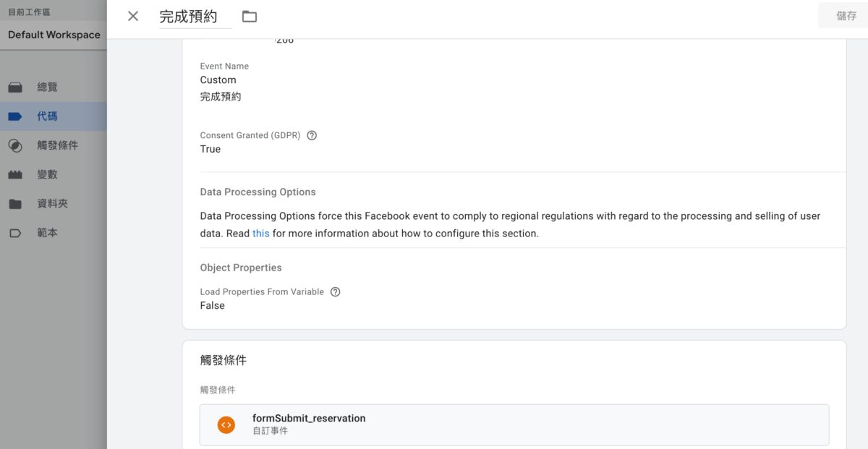This screenshot has width=868, height=449.
Task: Open help for Load Properties From Variable
Action: [335, 292]
